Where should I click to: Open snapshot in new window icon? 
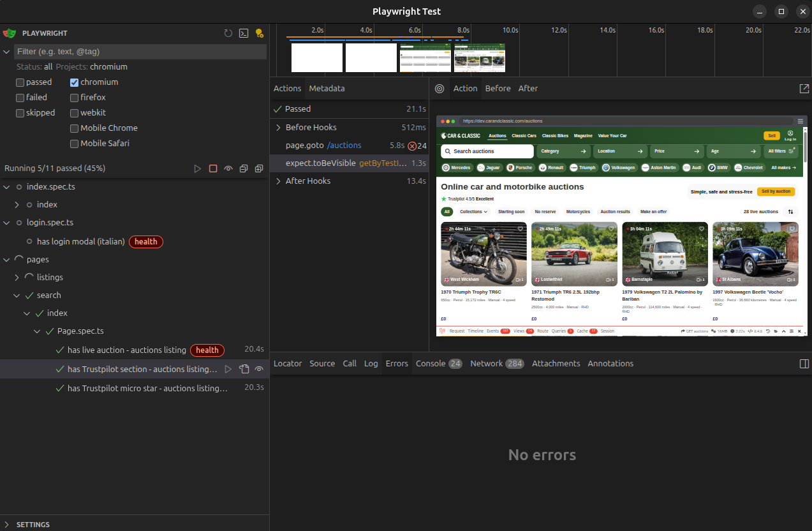pos(804,89)
